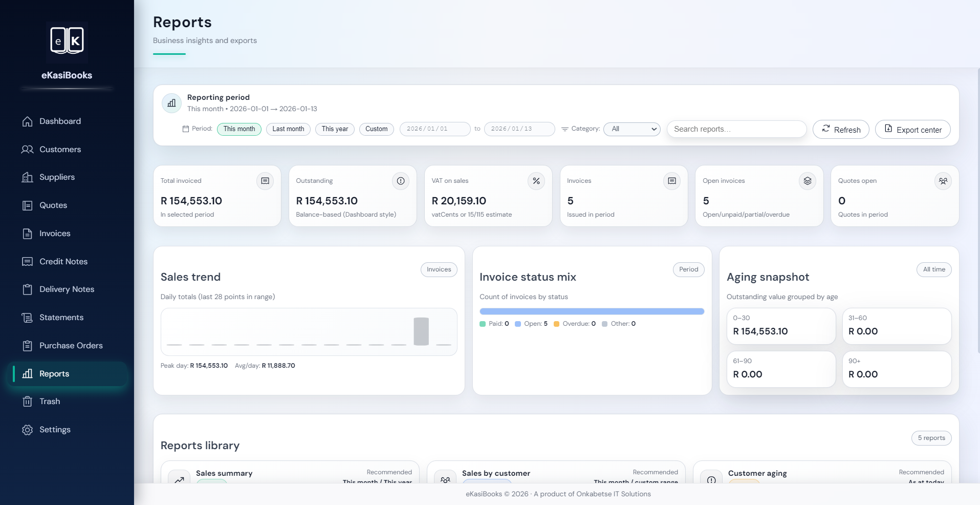Open the Export center
Screen dimensions: 980x505
pyautogui.click(x=912, y=129)
